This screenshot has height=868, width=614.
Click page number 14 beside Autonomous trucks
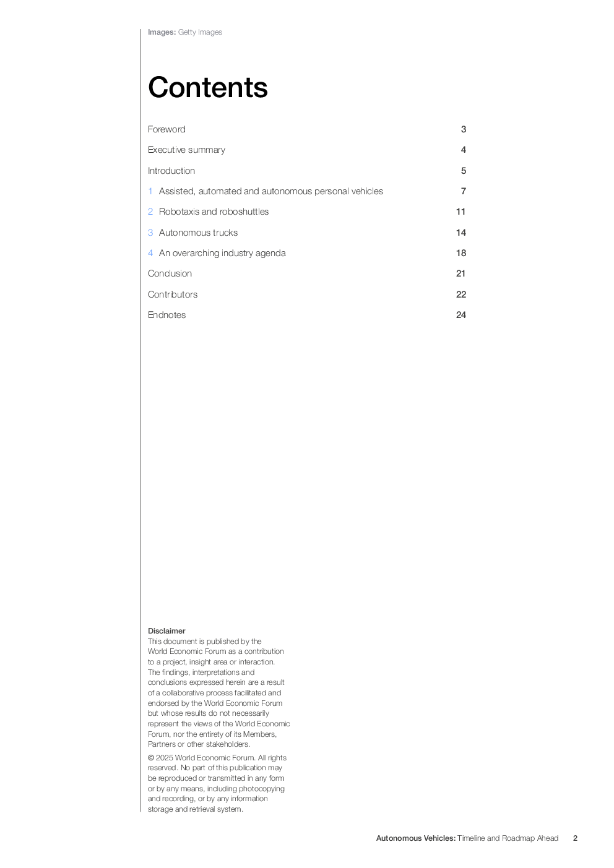coord(461,233)
